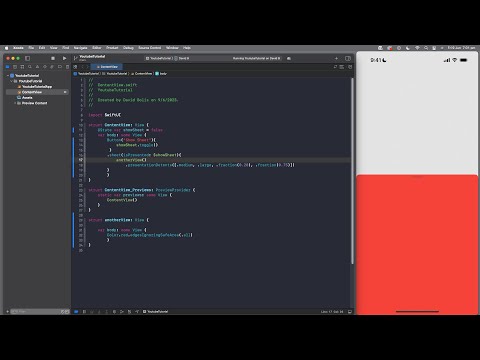The height and width of the screenshot is (360, 480).
Task: Open the Edit menu
Action: pos(42,48)
